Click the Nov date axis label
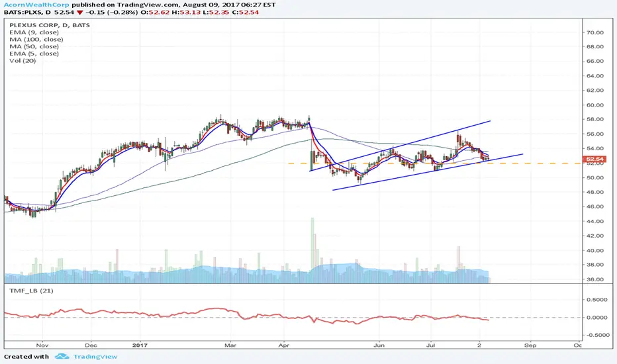This screenshot has height=364, width=617. (x=42, y=345)
